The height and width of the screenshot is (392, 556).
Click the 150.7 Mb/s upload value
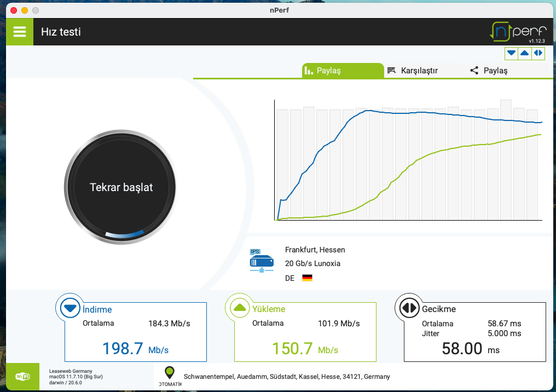tap(305, 349)
